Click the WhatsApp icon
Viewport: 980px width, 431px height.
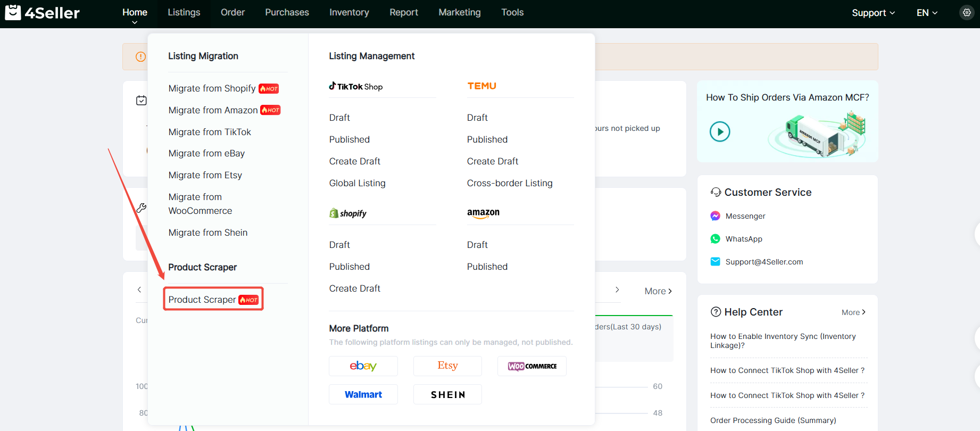tap(716, 239)
